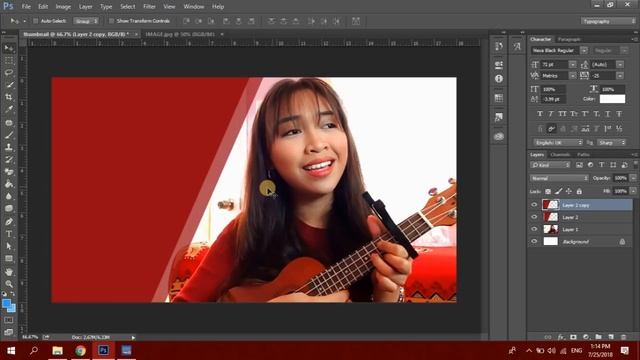Open the Auto-Select Group dropdown
The width and height of the screenshot is (640, 360).
pos(86,21)
